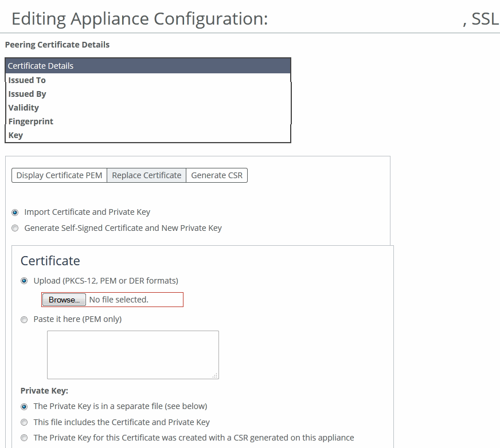
Task: Choose Generate Self-Signed Certificate and New Private Key
Action: 15,228
